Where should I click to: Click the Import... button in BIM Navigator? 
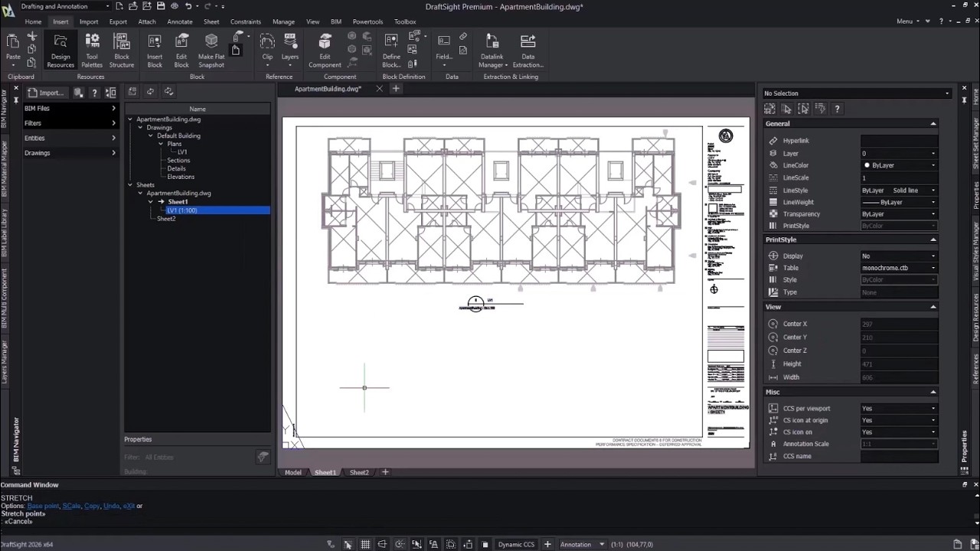[x=47, y=93]
